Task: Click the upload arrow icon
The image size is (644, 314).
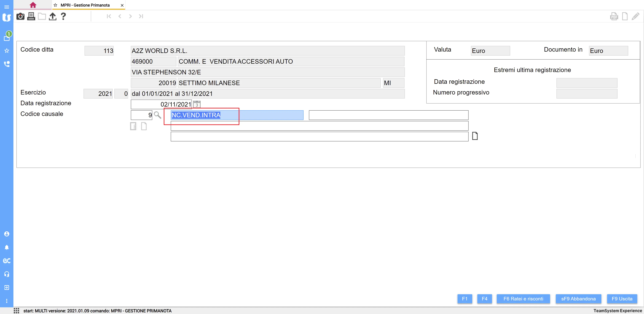Action: (52, 16)
